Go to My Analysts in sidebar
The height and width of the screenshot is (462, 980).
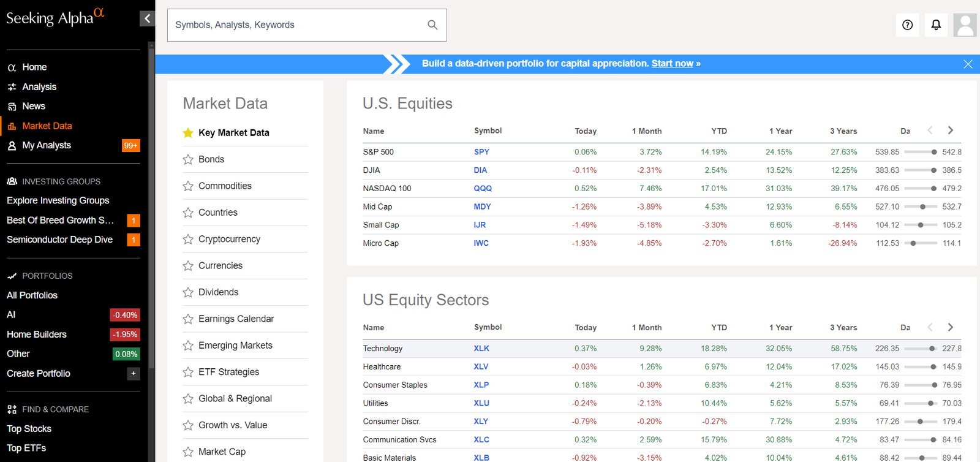click(x=47, y=145)
